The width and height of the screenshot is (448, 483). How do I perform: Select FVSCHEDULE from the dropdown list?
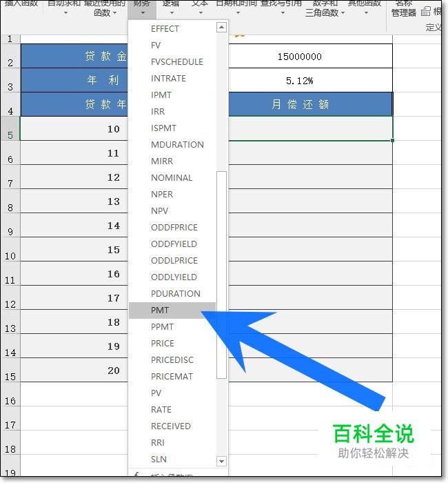172,62
